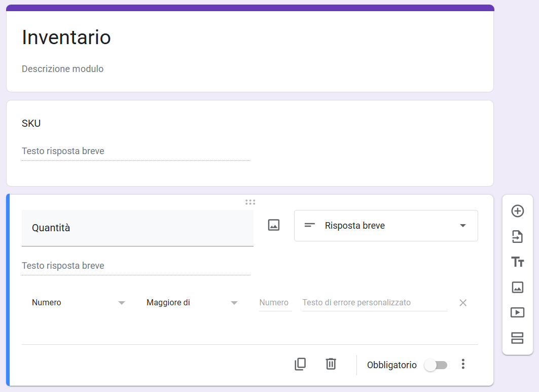
Task: Open the Maggiore di condition dropdown
Action: point(192,302)
